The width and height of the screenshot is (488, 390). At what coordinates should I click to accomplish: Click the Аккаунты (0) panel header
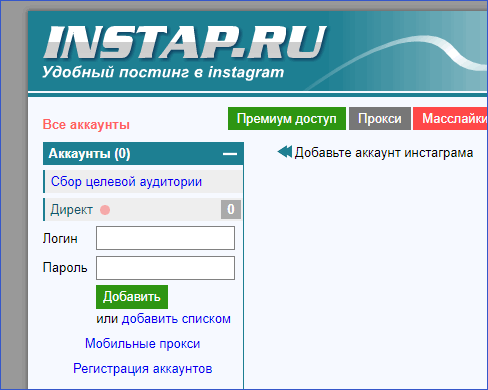[143, 154]
